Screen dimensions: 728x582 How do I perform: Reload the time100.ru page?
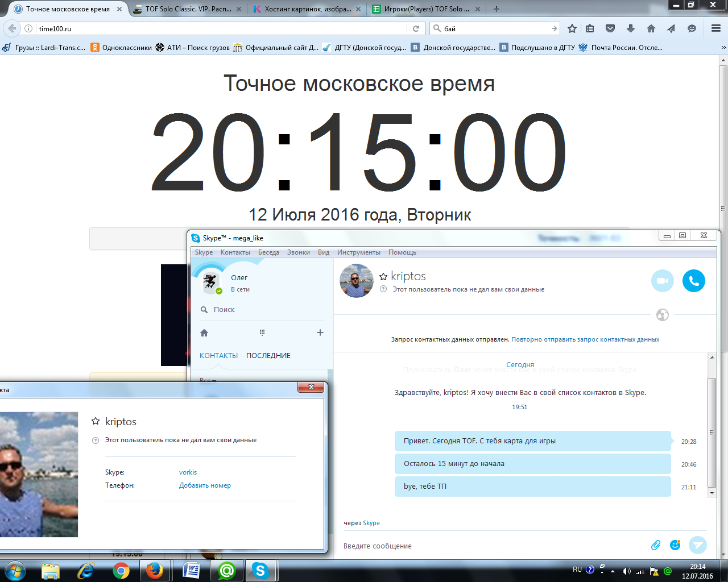coord(416,28)
